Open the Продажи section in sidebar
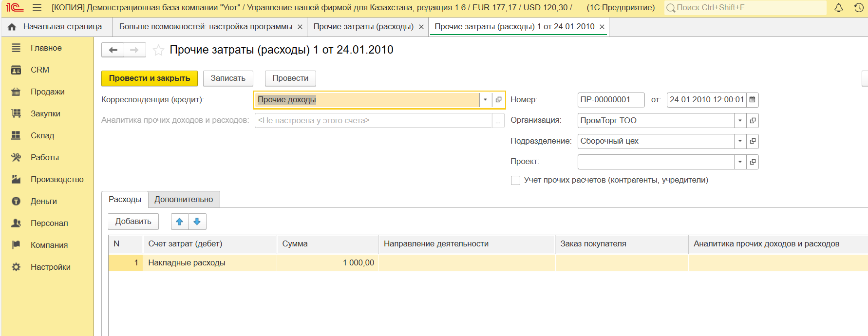This screenshot has height=336, width=868. [47, 92]
